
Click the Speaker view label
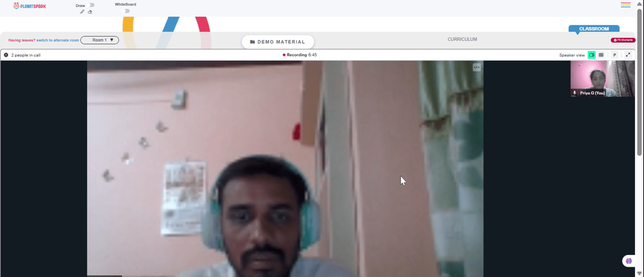[572, 55]
